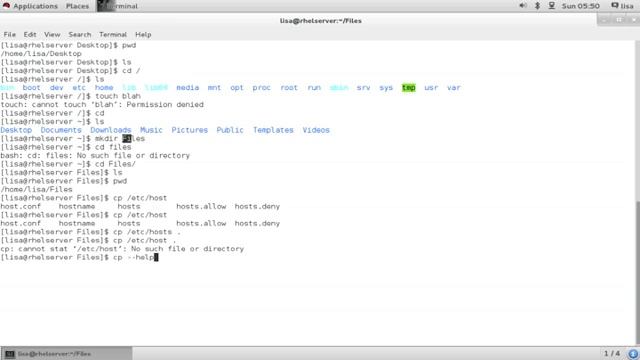Click 'srv' directory in root listing
Viewport: 640px width, 360px height.
point(363,88)
